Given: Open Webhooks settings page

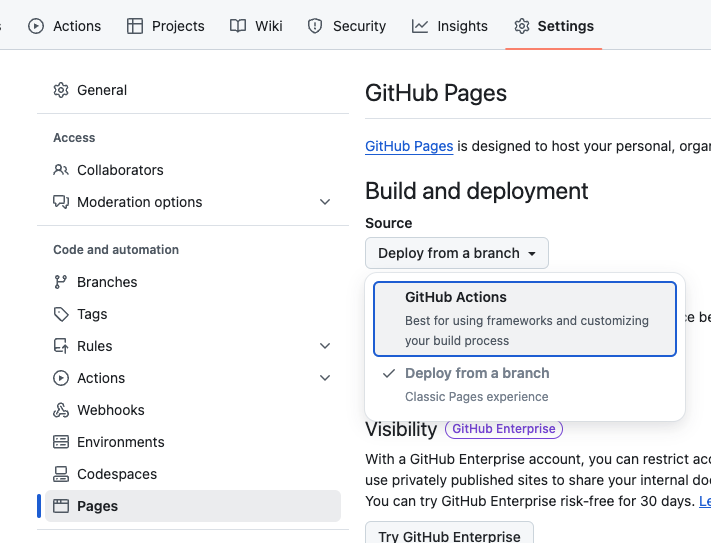Looking at the screenshot, I should (193, 410).
